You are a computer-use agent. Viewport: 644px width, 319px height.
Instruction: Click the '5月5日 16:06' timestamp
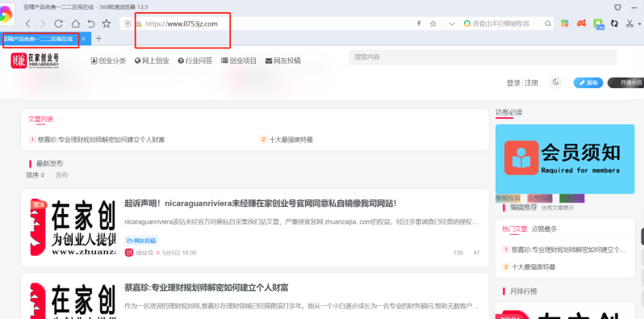click(179, 253)
